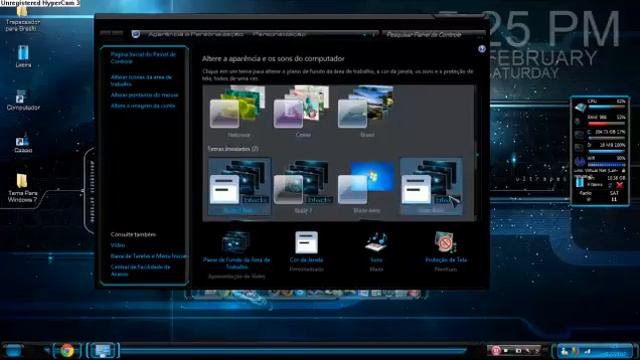Viewport: 640px width, 360px height.
Task: Launch Google Chrome from the taskbar
Action: point(67,350)
